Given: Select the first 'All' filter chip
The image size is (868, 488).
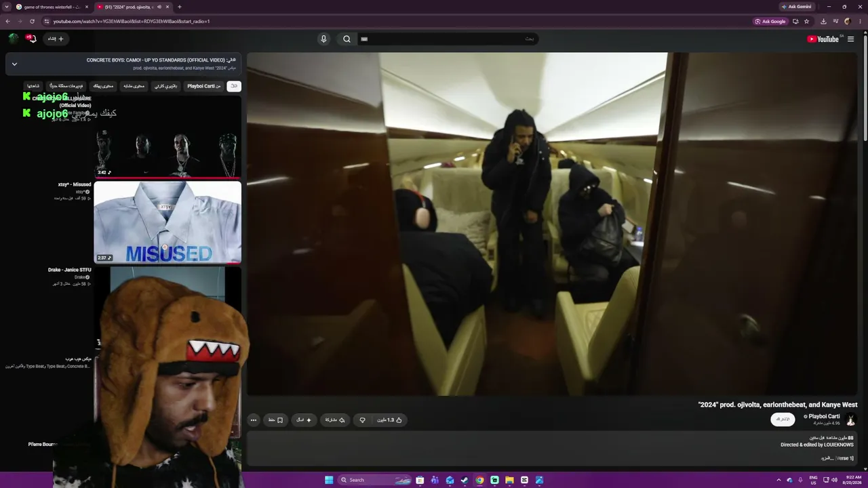Looking at the screenshot, I should [x=234, y=86].
